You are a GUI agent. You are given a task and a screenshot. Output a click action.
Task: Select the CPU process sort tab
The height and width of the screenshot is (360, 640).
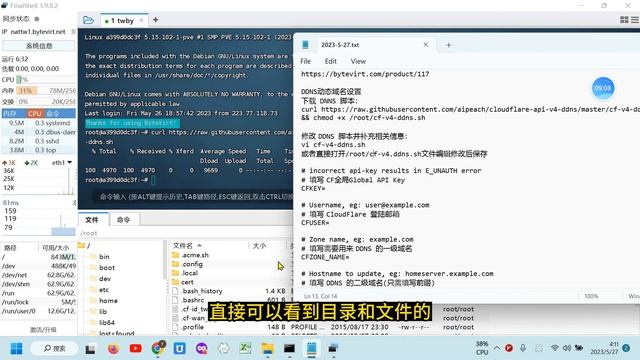click(x=35, y=113)
